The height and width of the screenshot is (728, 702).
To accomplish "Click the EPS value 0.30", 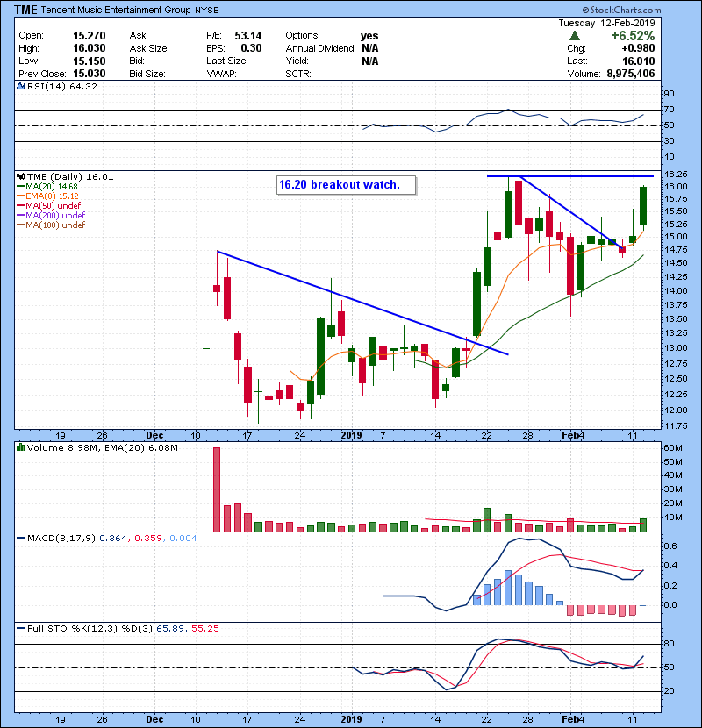I will 251,48.
